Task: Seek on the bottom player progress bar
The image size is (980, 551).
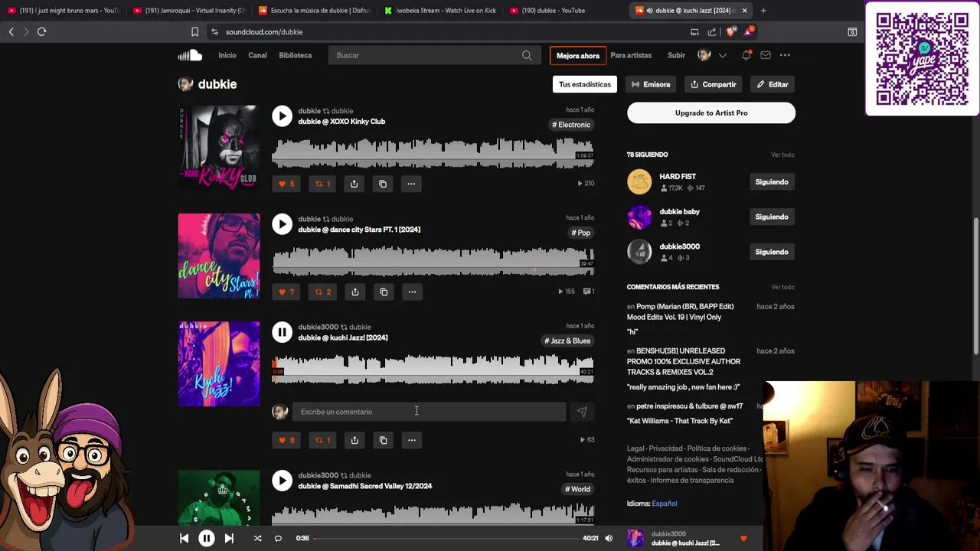Action: (446, 538)
